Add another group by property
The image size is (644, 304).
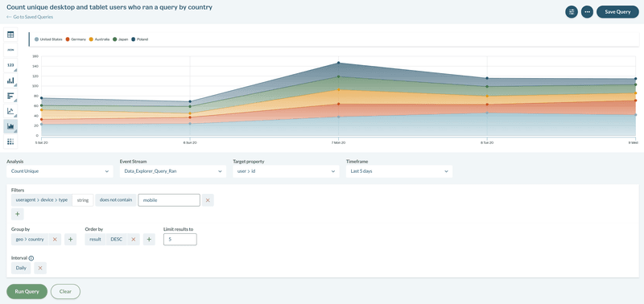click(70, 239)
